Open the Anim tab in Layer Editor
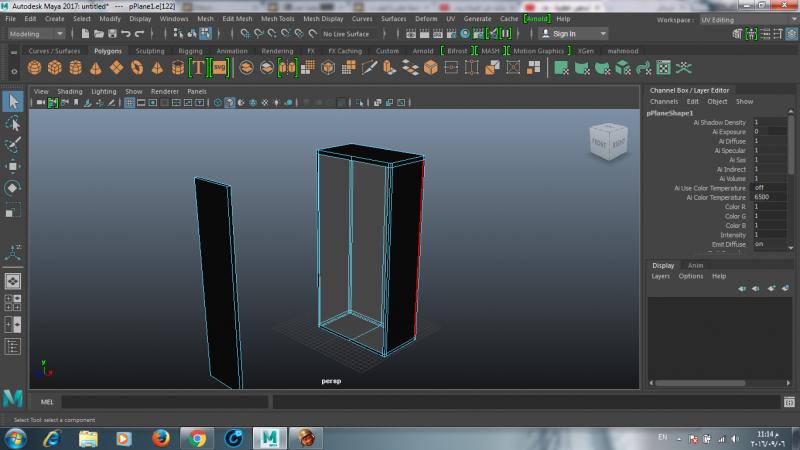 coord(695,265)
